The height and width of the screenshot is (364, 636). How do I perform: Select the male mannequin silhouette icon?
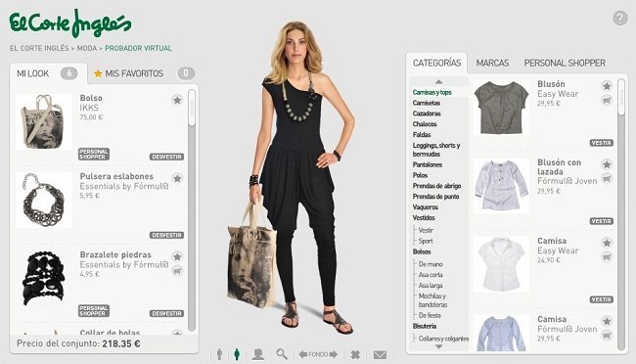219,354
